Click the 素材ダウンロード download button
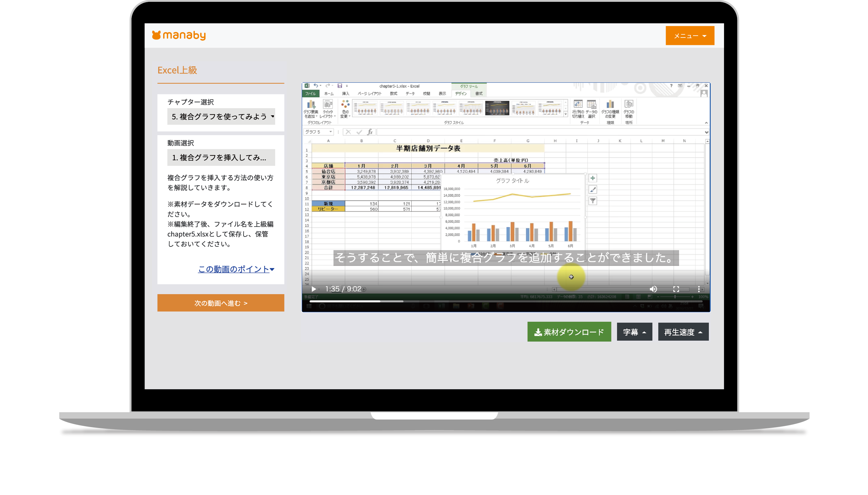 point(569,332)
